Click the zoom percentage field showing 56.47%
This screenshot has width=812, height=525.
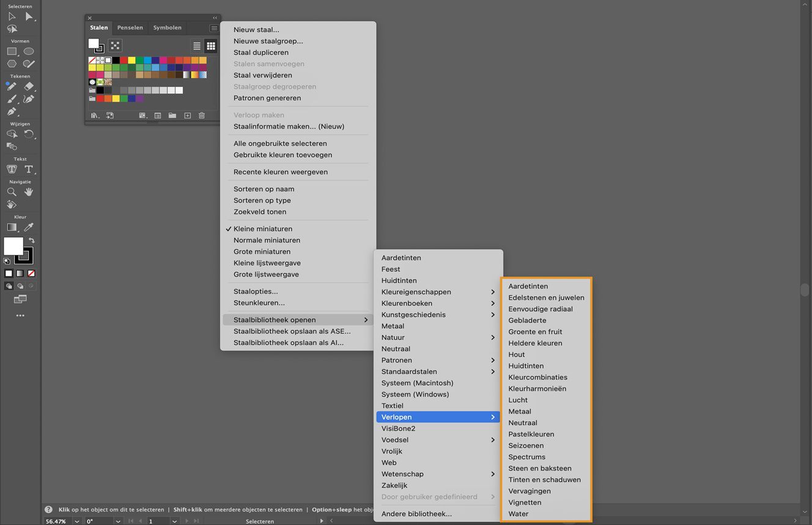click(57, 521)
